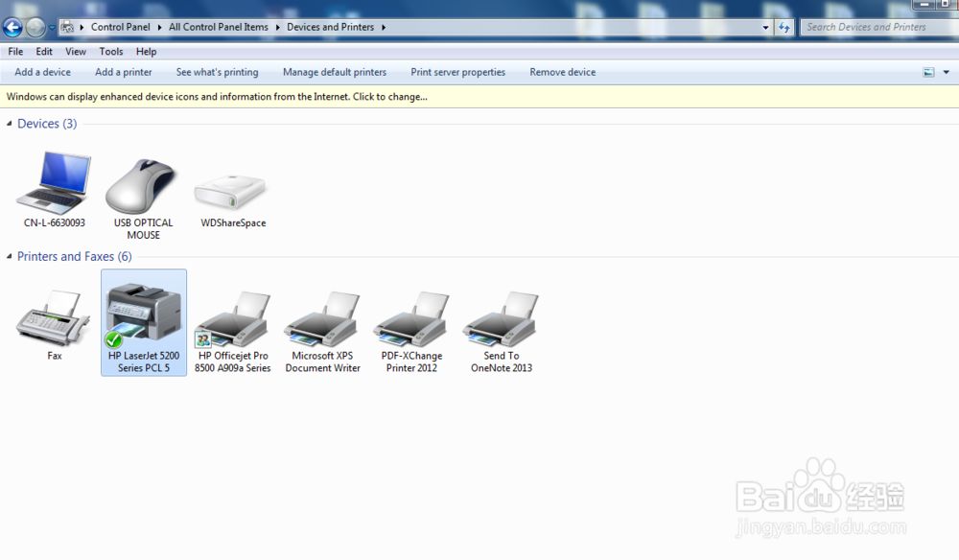The height and width of the screenshot is (560, 959).
Task: Click the Devices (3) group heading
Action: coord(47,124)
